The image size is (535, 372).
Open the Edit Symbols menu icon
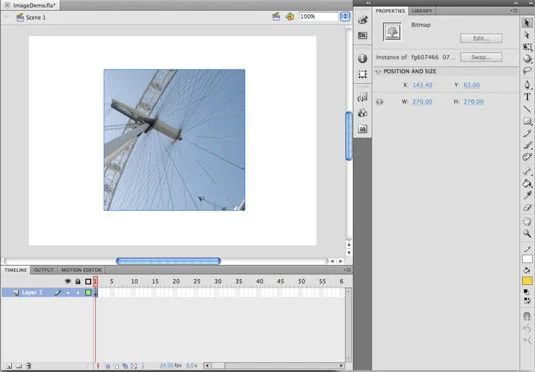(x=290, y=17)
